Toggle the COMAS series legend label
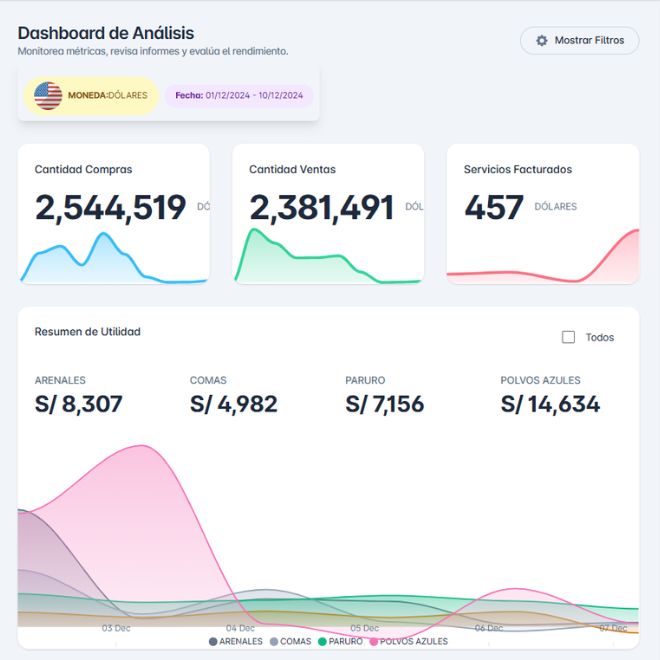Screen dimensions: 660x660 (x=295, y=641)
